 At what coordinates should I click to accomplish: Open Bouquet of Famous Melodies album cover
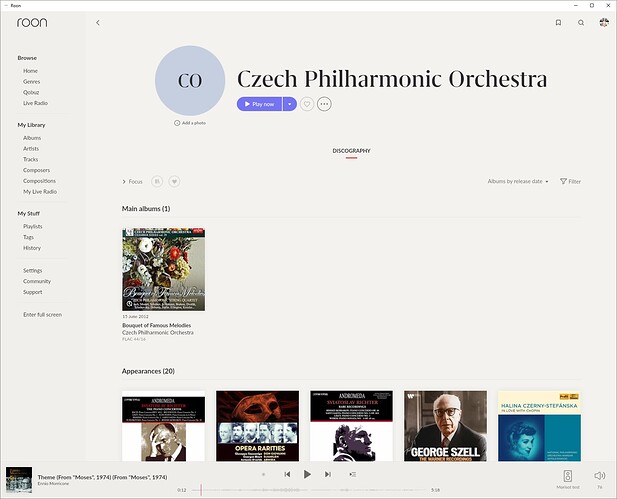163,270
